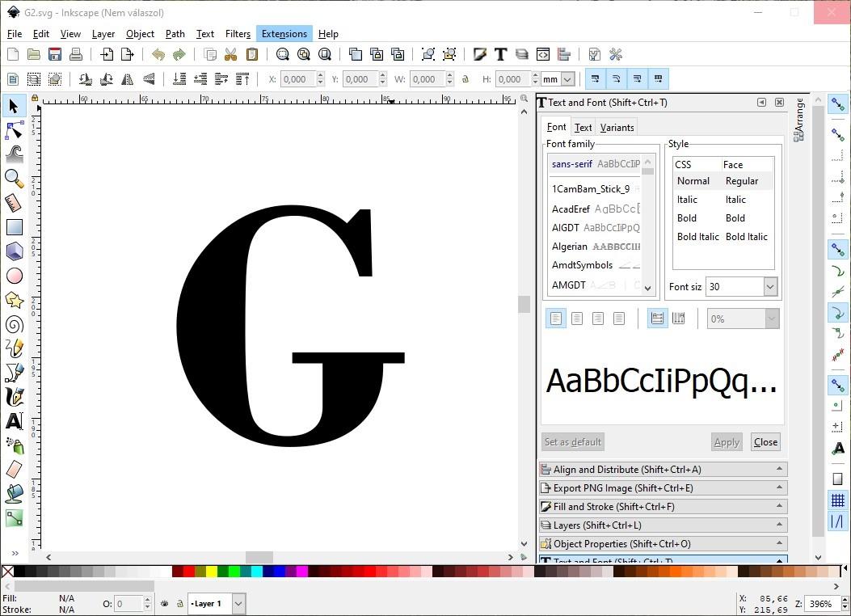Viewport: 851px width, 616px height.
Task: Switch to the Variants tab
Action: (x=617, y=127)
